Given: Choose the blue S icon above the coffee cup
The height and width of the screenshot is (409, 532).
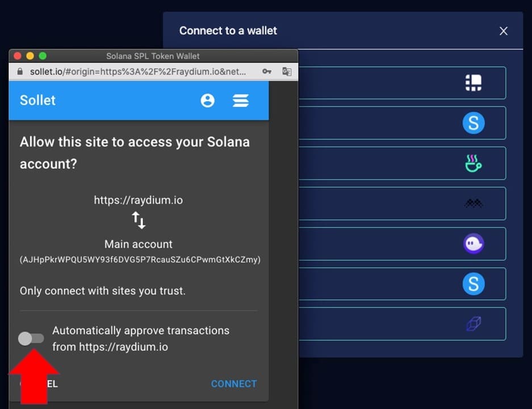Looking at the screenshot, I should point(474,123).
